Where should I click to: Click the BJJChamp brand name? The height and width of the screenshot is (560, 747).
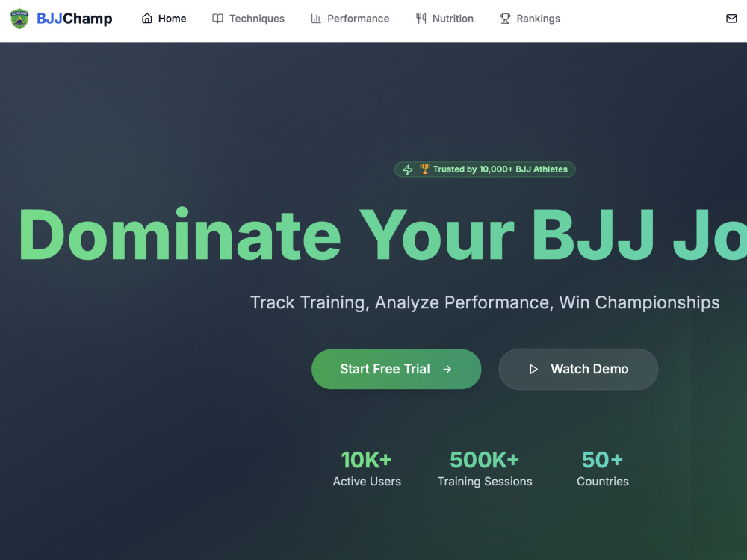coord(74,19)
